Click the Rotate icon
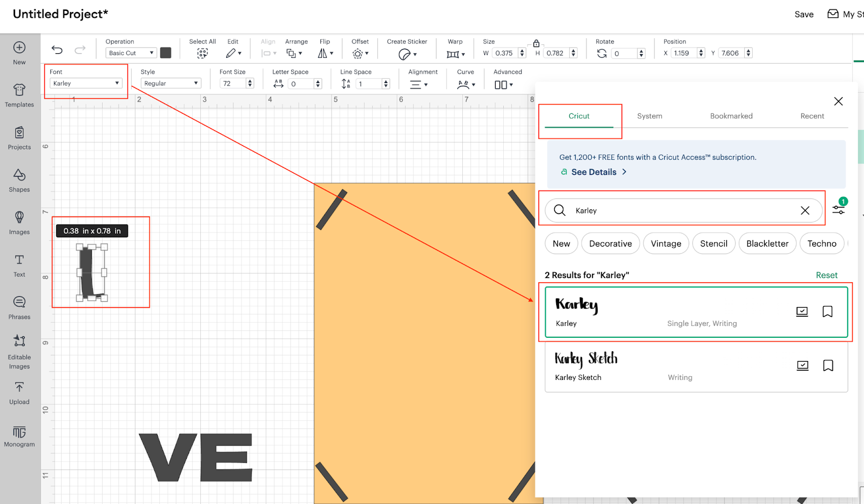 point(602,53)
